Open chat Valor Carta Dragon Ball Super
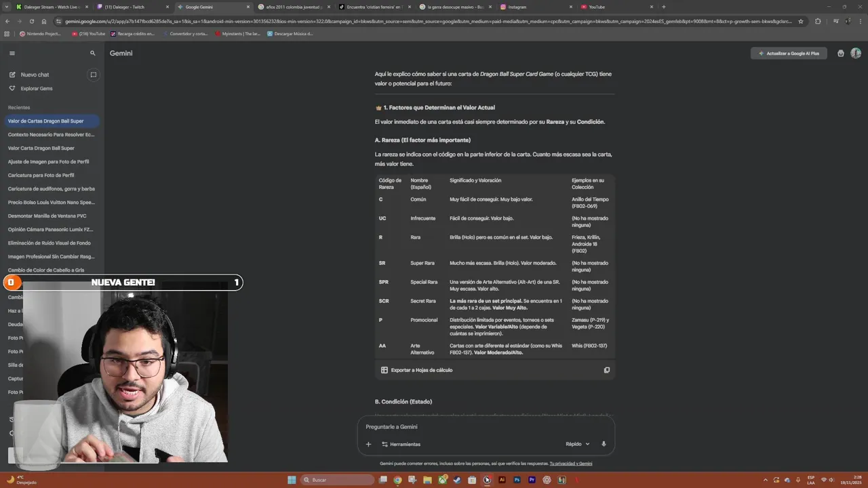 coord(50,148)
